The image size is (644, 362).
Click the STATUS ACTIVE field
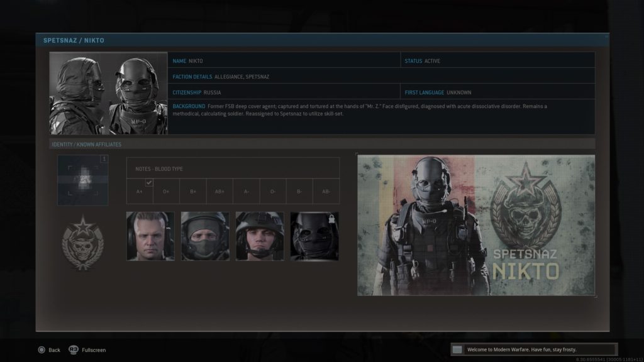tap(498, 60)
